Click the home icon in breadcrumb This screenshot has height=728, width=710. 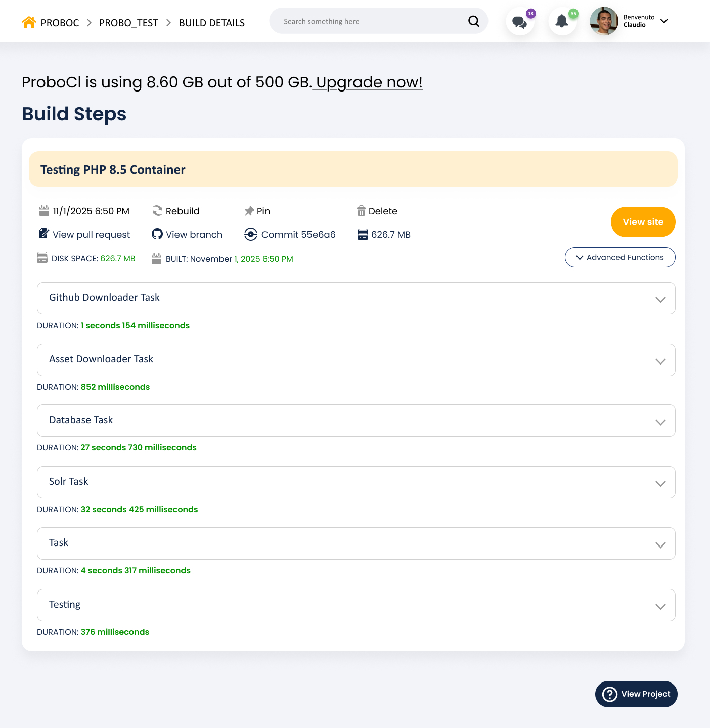29,22
